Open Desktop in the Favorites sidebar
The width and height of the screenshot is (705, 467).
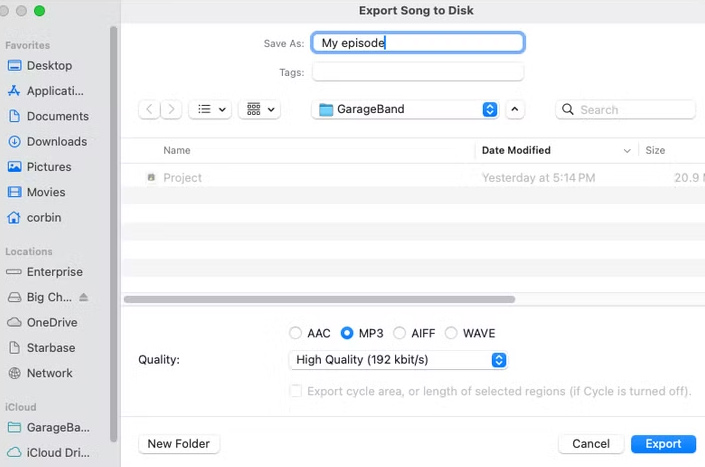(x=40, y=66)
